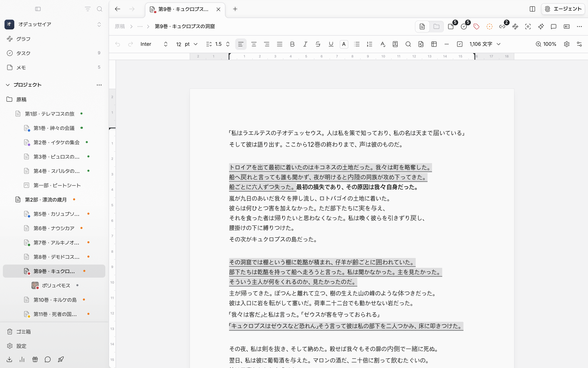
Task: Go back with the left arrow
Action: coord(118,9)
